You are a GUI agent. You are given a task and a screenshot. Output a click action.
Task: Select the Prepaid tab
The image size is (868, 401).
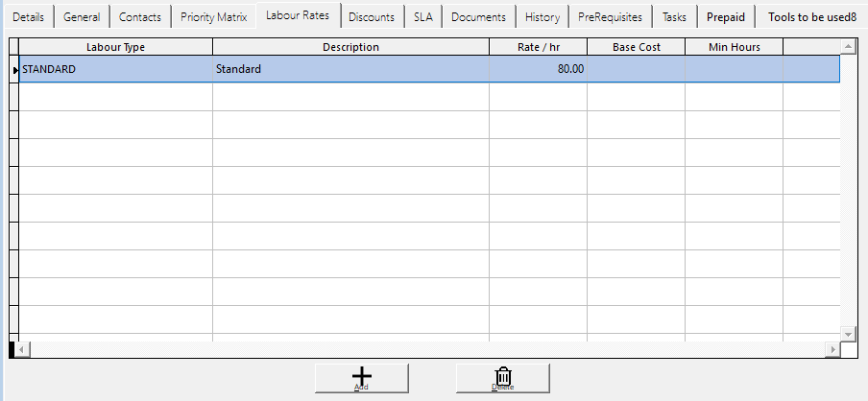[726, 17]
